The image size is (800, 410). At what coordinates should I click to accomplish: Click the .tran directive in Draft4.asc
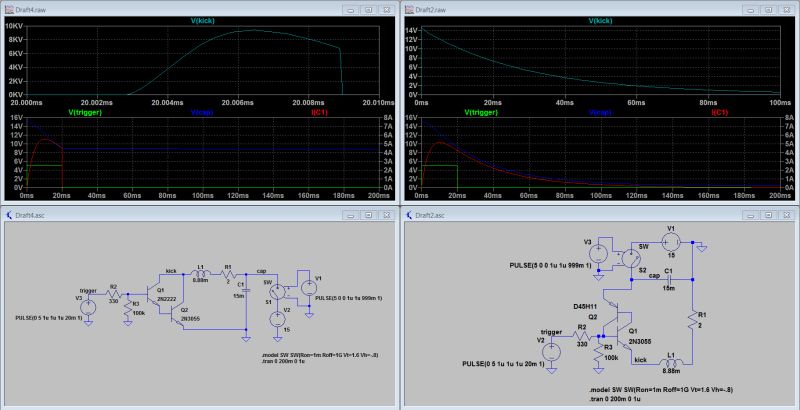(x=283, y=361)
